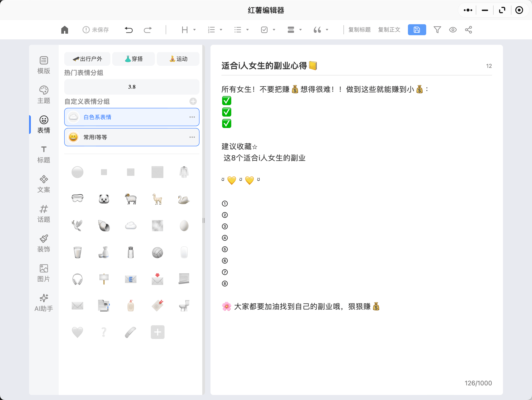Toggle checklist formatting in the toolbar
The height and width of the screenshot is (400, 532).
click(265, 29)
